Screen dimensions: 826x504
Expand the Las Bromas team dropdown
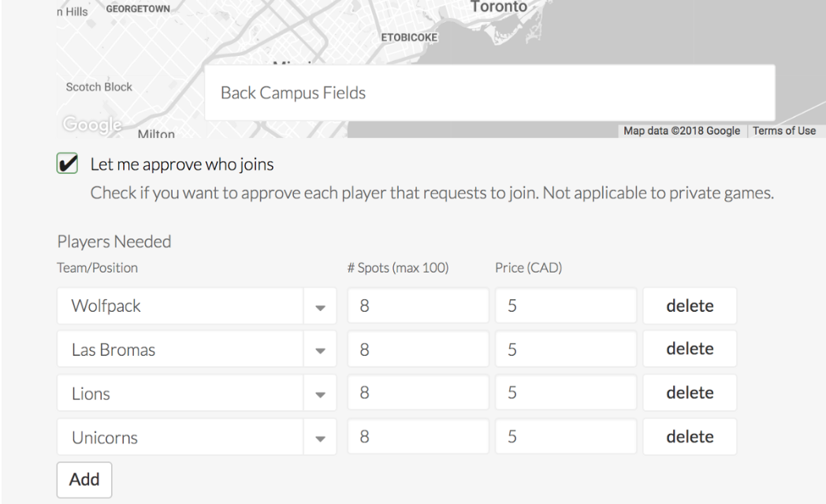pyautogui.click(x=320, y=351)
